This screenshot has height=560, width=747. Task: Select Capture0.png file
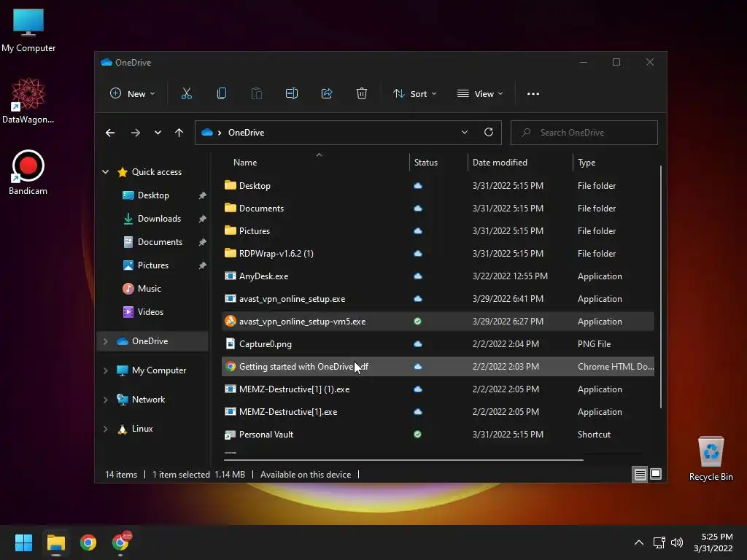(438, 344)
